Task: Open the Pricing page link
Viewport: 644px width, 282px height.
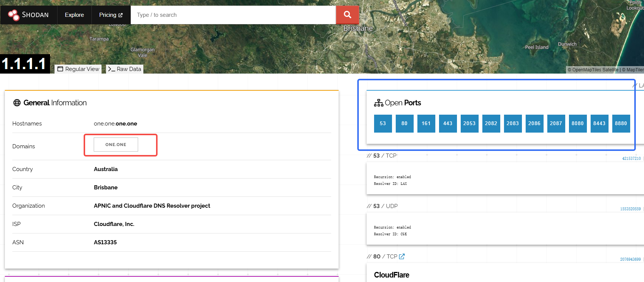Action: (x=111, y=15)
